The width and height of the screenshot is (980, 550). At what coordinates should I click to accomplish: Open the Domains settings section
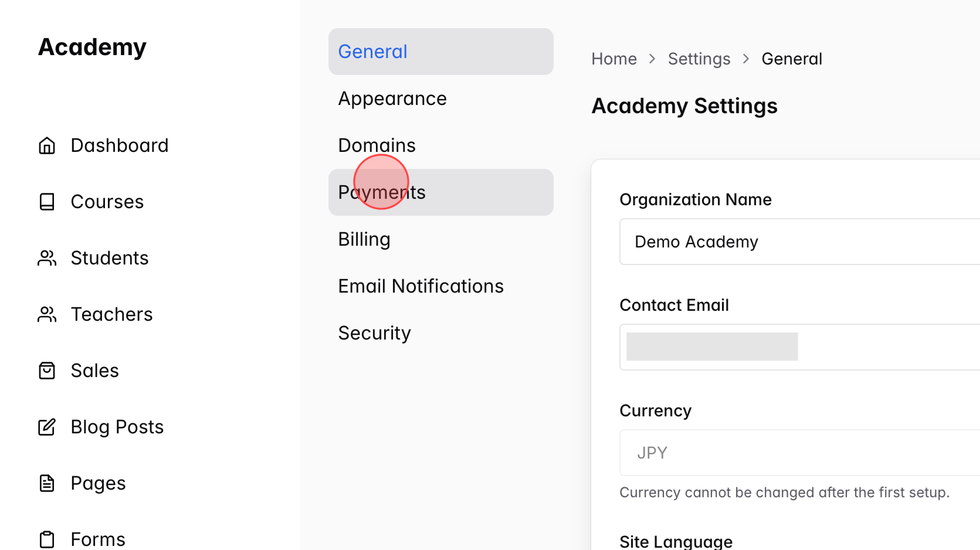(377, 145)
